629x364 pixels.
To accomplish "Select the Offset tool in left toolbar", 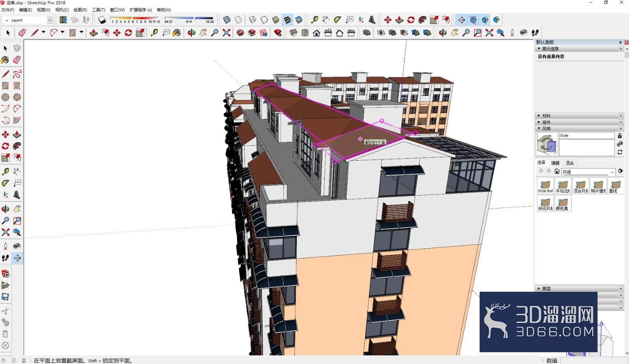I will click(x=17, y=157).
